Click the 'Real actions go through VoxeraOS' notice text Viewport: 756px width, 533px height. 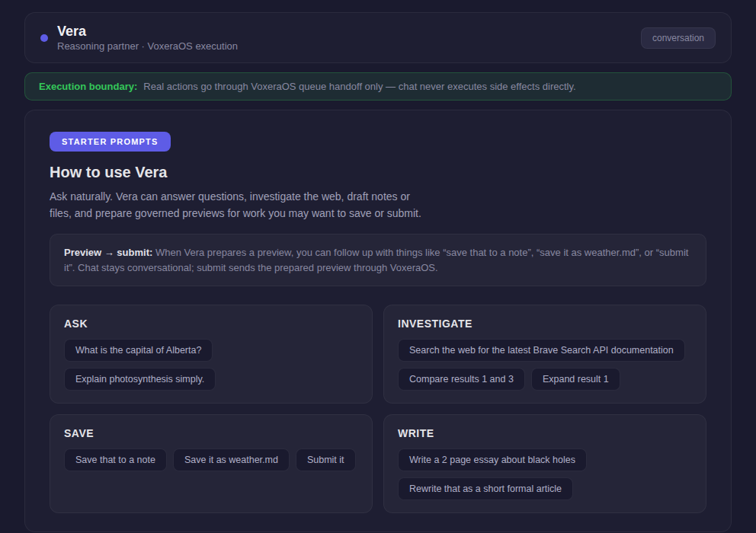pyautogui.click(x=360, y=87)
